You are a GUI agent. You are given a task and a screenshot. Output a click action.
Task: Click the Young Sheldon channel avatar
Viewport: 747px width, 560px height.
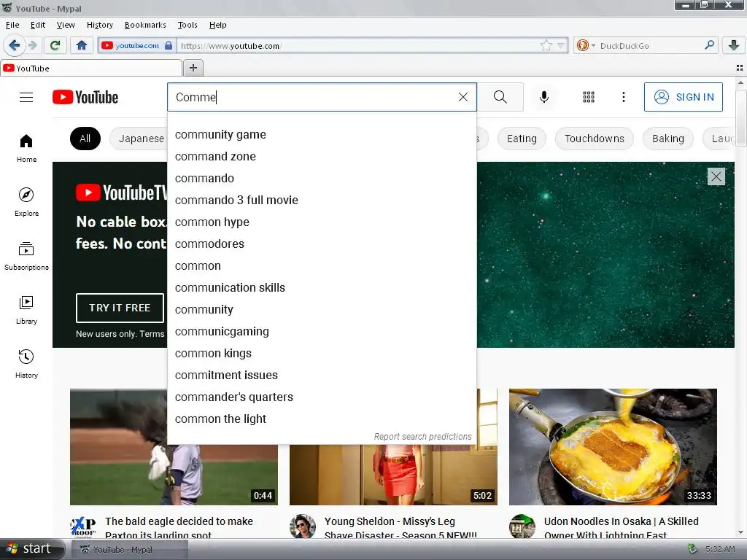click(303, 526)
